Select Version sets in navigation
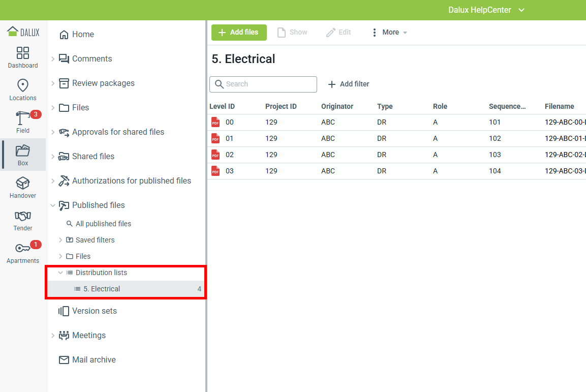 94,311
